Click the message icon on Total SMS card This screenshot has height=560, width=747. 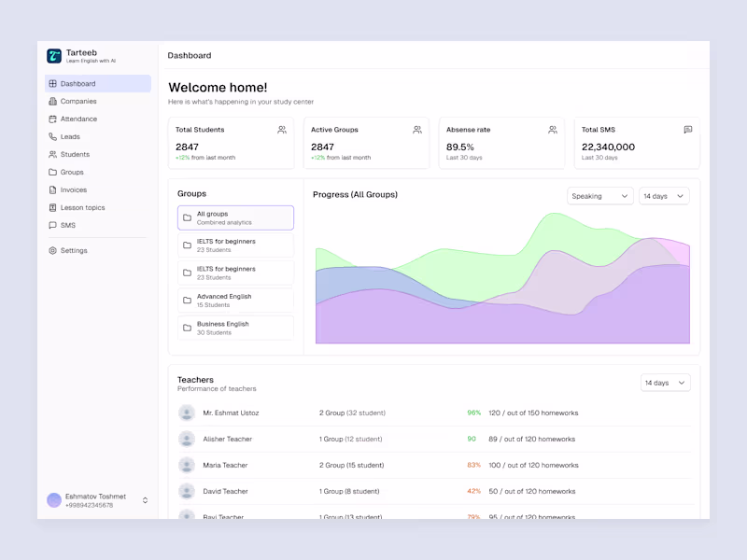point(688,130)
